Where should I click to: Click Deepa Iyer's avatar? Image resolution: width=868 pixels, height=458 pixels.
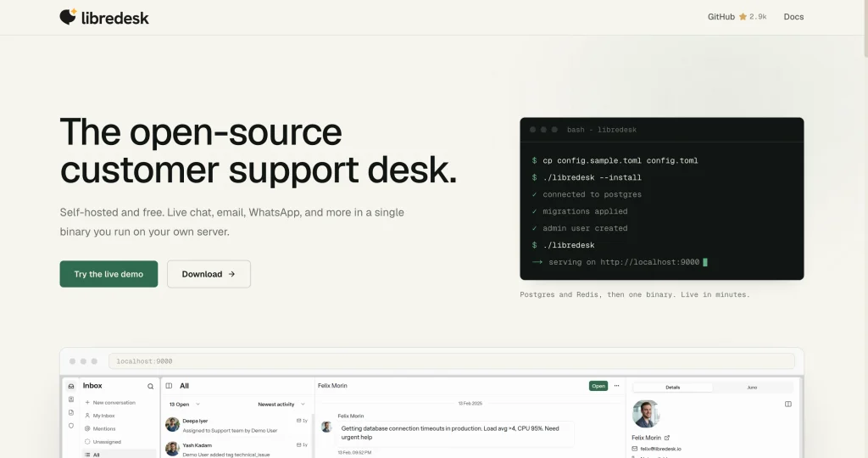pos(172,425)
